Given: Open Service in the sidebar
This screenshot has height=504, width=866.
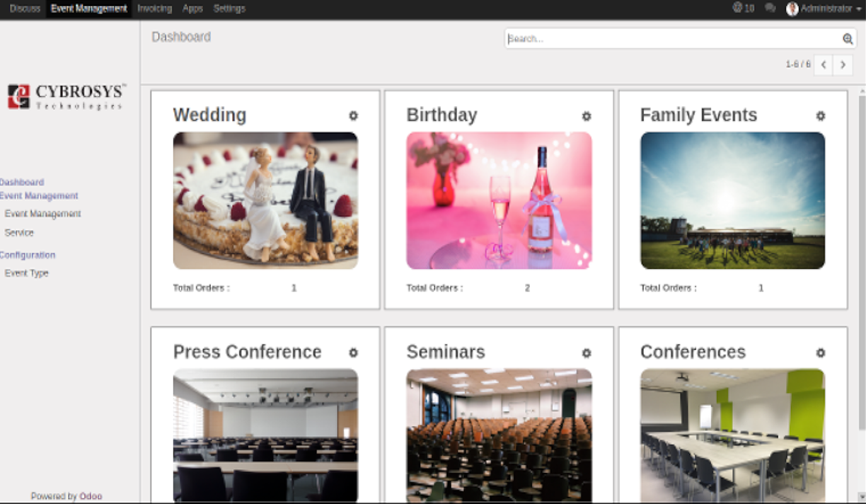Looking at the screenshot, I should pyautogui.click(x=19, y=232).
